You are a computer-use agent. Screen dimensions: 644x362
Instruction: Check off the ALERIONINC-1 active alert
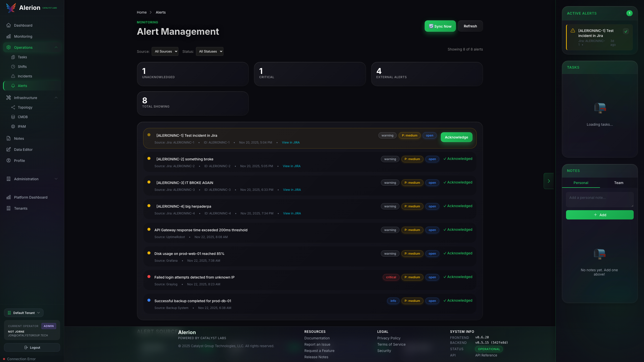pos(626,31)
